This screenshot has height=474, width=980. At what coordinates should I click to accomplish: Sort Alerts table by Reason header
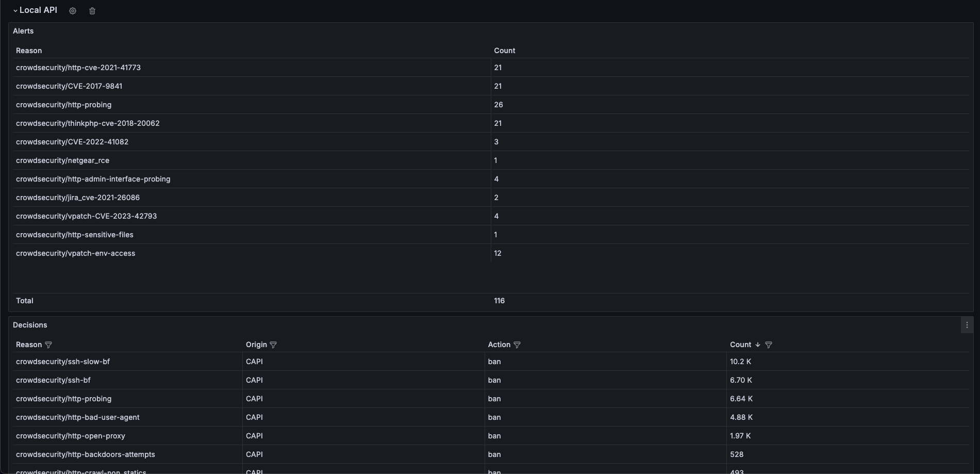pos(29,51)
